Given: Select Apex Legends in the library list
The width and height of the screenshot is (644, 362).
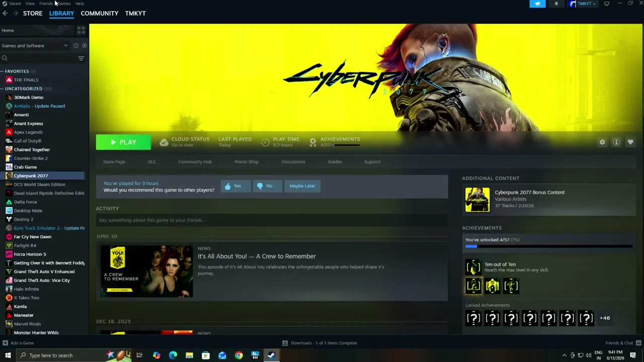Looking at the screenshot, I should (28, 132).
